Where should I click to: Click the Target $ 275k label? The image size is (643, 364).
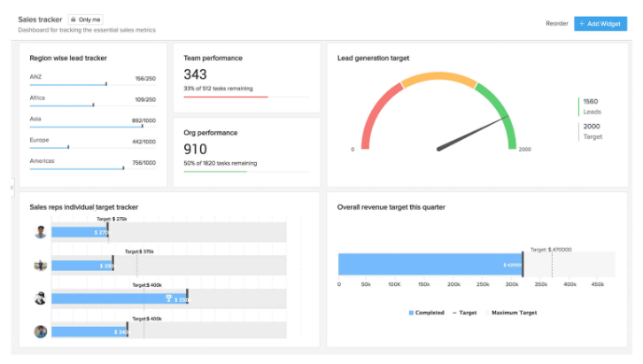click(112, 219)
